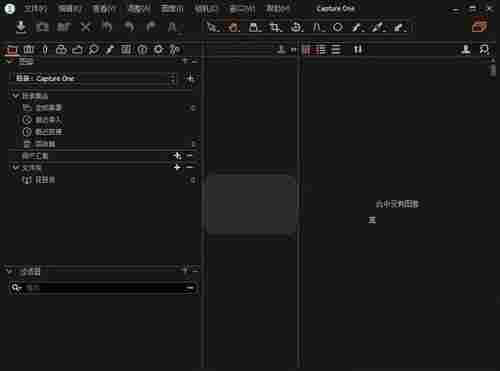Click the filter search input field
Image resolution: width=500 pixels, height=371 pixels.
tap(103, 288)
